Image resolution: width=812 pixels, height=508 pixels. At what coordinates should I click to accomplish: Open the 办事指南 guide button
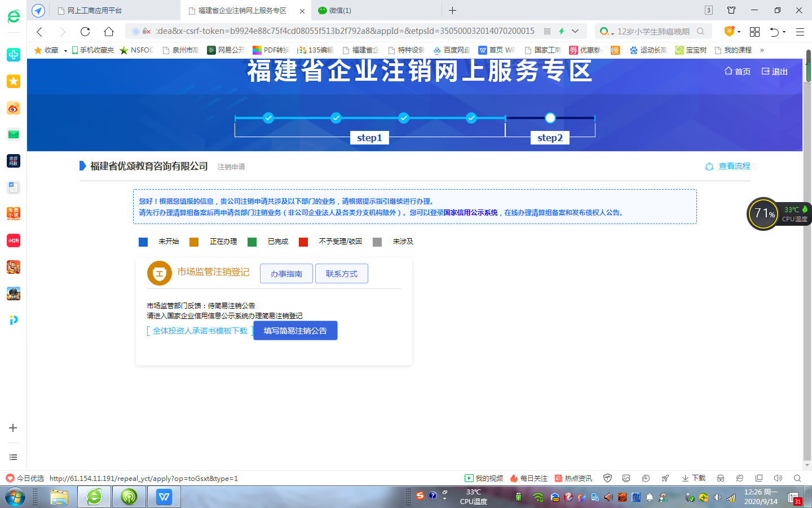286,274
